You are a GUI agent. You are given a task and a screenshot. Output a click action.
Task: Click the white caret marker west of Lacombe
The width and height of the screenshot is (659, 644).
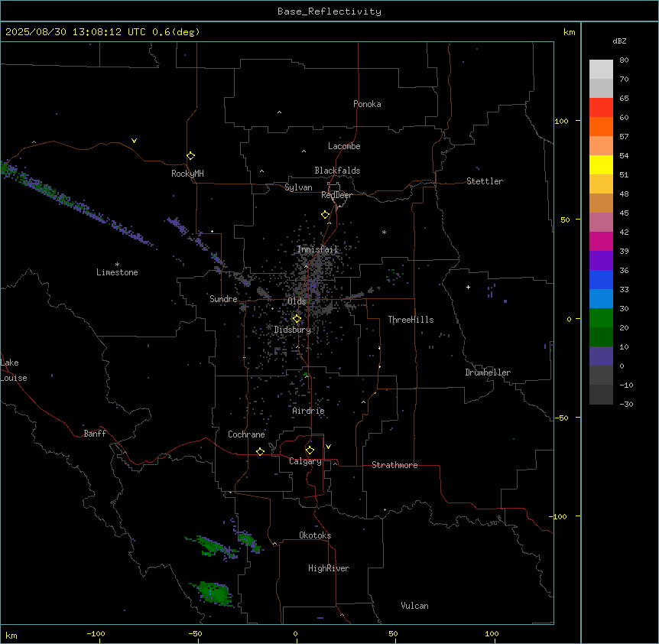click(304, 151)
